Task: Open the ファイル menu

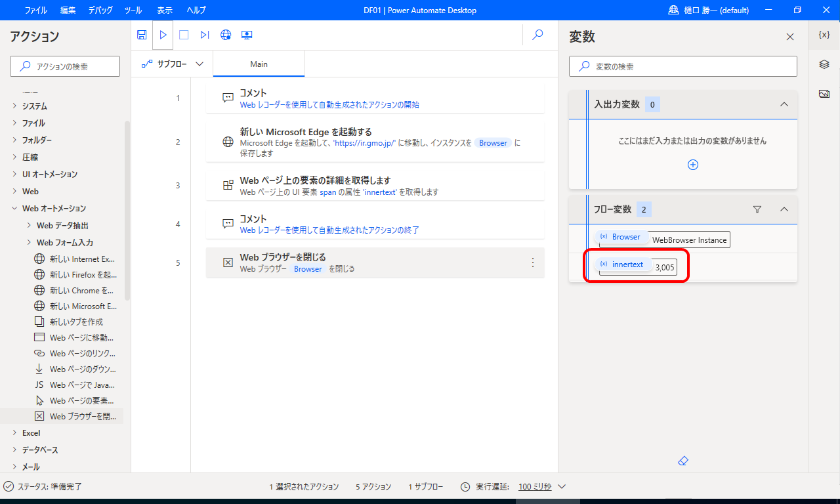Action: point(36,10)
